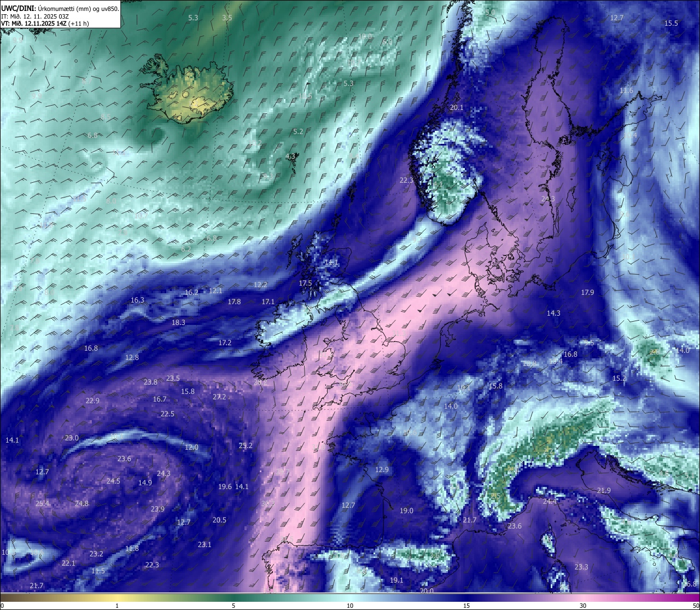Click the 23.9 precipitation value

coord(157,509)
